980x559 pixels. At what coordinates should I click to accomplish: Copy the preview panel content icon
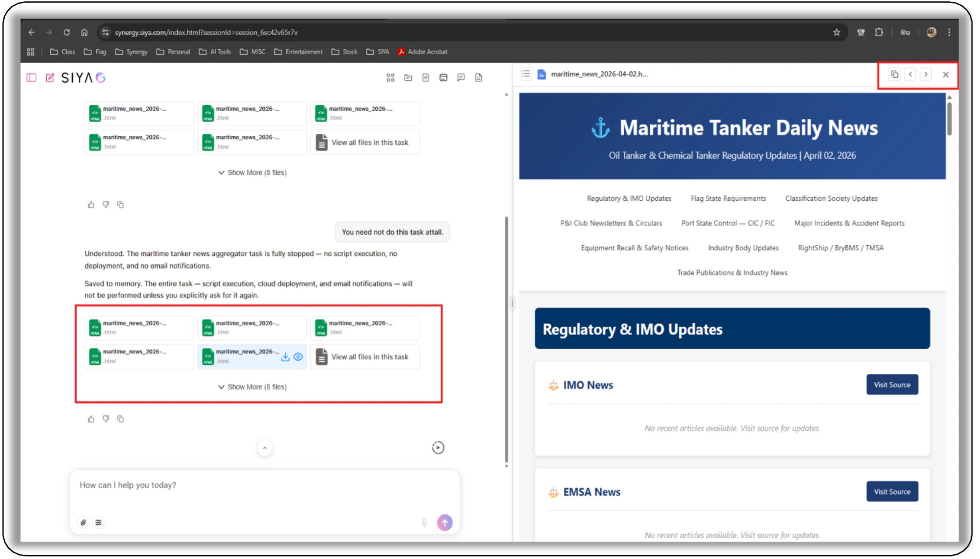[894, 74]
